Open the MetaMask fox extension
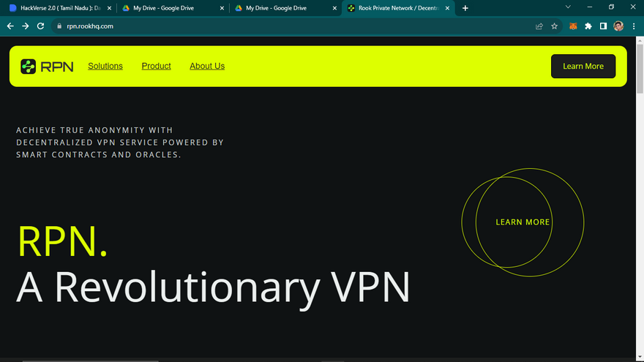The height and width of the screenshot is (362, 644). click(x=574, y=26)
